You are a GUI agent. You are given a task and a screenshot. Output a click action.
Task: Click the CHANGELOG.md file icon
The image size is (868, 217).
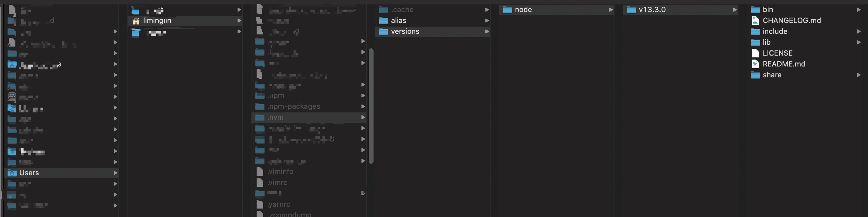756,21
